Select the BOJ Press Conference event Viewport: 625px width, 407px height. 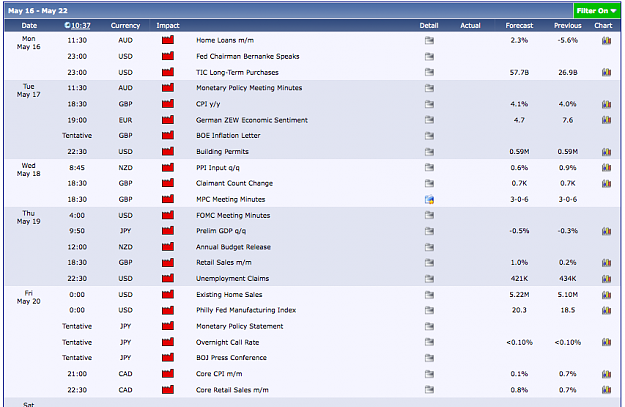coord(231,358)
